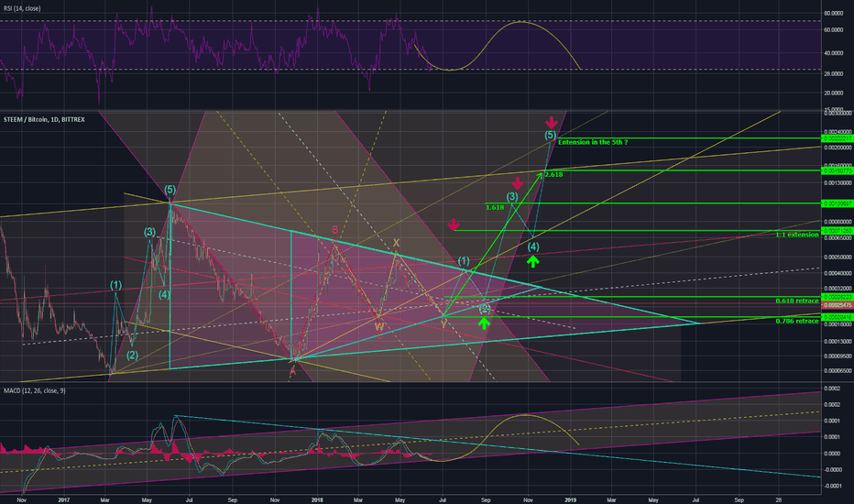Image resolution: width=854 pixels, height=504 pixels.
Task: Click the green up arrow below projected wave (2)
Action: pyautogui.click(x=484, y=323)
